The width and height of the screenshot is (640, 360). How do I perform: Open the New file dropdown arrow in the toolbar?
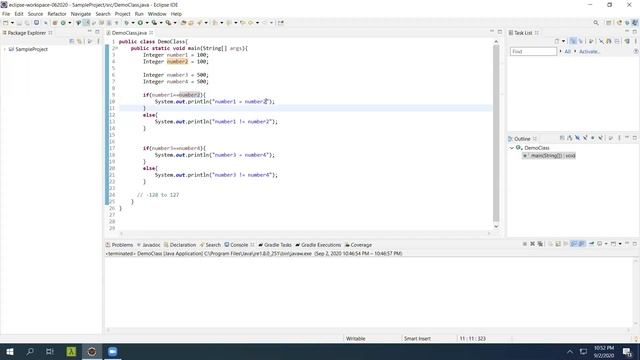coord(12,23)
